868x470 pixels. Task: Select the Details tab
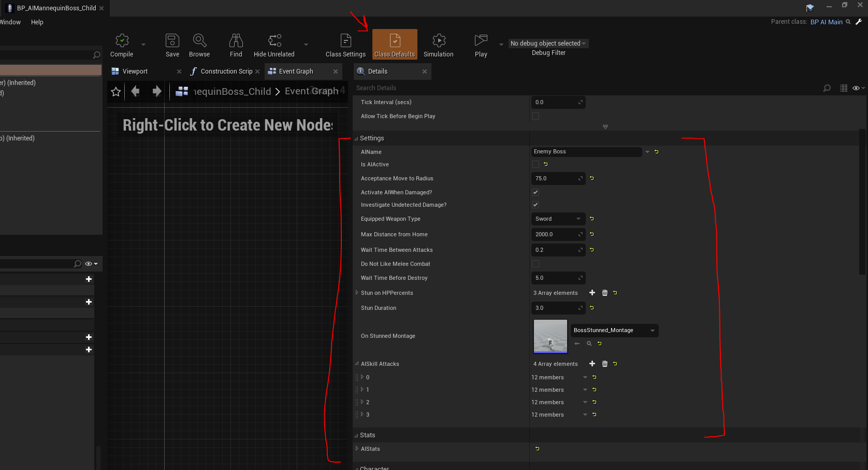378,72
